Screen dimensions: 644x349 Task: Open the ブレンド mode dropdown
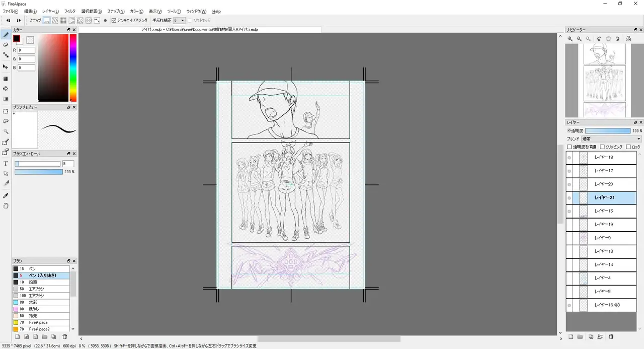(x=611, y=139)
